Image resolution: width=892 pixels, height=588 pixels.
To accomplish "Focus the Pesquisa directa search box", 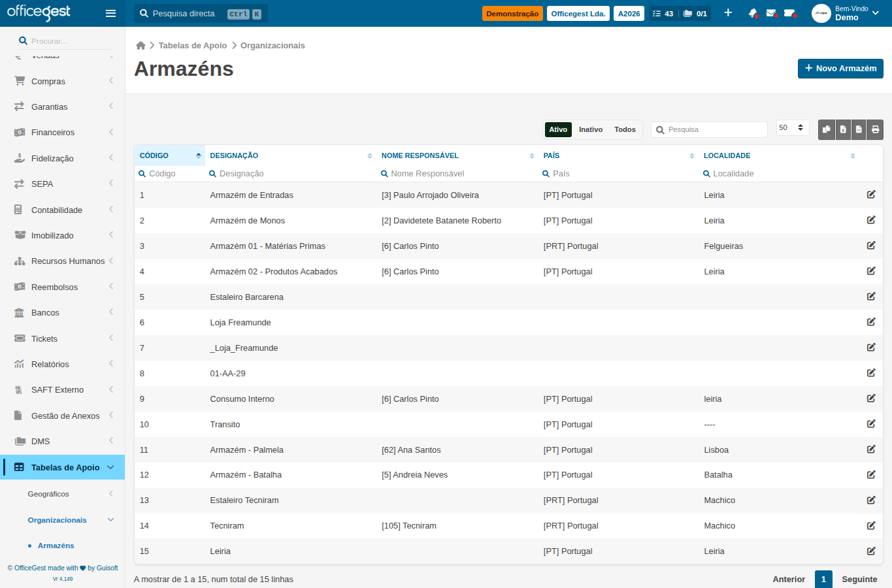I will pos(201,14).
